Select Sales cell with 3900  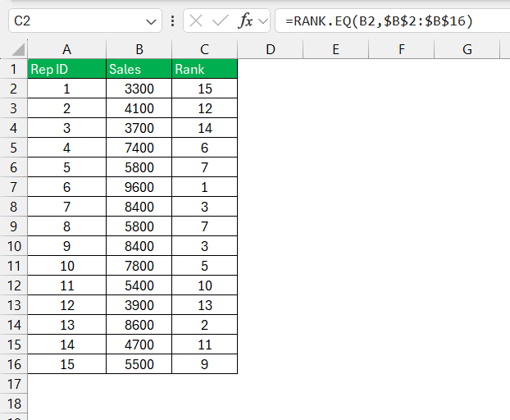(139, 305)
